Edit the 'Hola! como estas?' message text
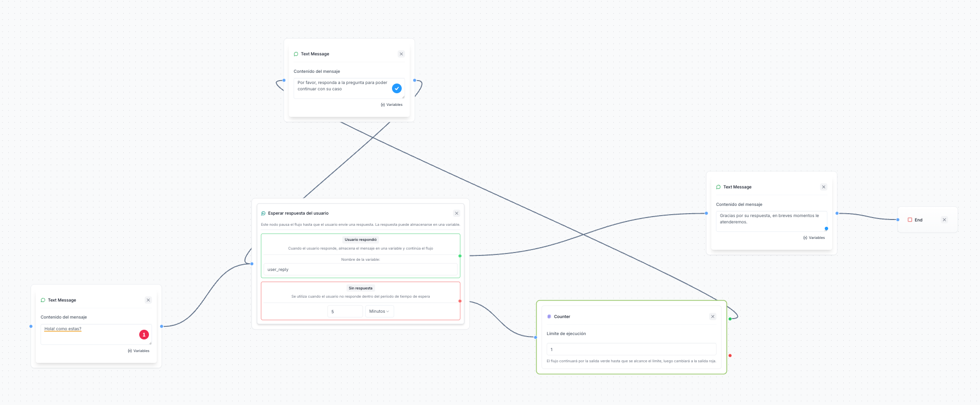The image size is (980, 405). point(96,335)
